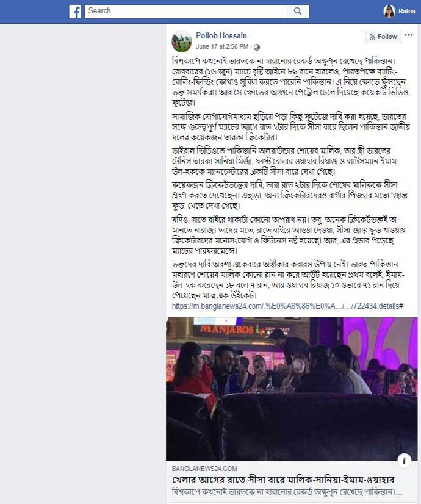Click the public globe privacy icon
Viewport: 421px width, 504px height.
pyautogui.click(x=257, y=47)
